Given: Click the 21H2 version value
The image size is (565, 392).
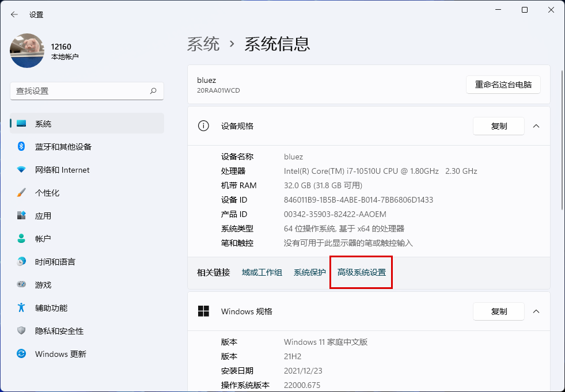Looking at the screenshot, I should pos(293,356).
